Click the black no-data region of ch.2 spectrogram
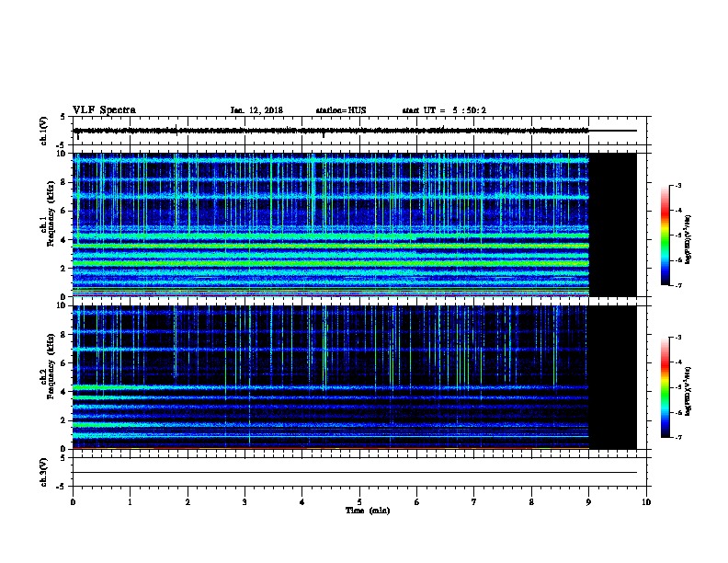This screenshot has height=563, width=728. click(612, 377)
